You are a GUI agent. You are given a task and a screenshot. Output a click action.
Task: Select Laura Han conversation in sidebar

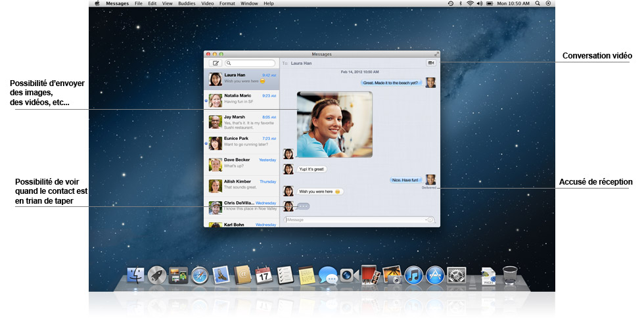tap(242, 79)
